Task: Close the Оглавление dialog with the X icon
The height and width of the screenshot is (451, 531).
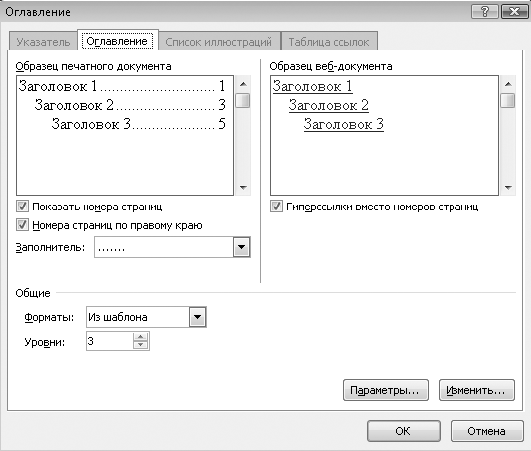Action: [x=514, y=12]
